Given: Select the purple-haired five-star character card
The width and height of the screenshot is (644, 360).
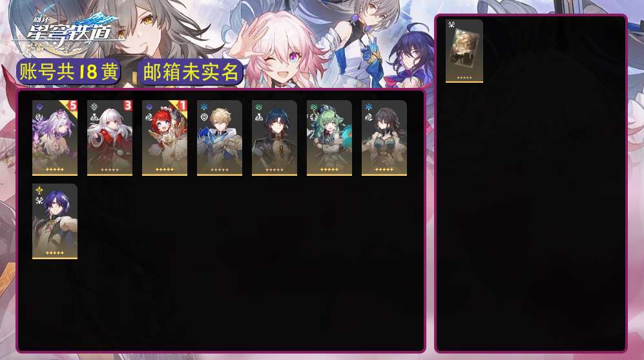Looking at the screenshot, I should click(55, 138).
